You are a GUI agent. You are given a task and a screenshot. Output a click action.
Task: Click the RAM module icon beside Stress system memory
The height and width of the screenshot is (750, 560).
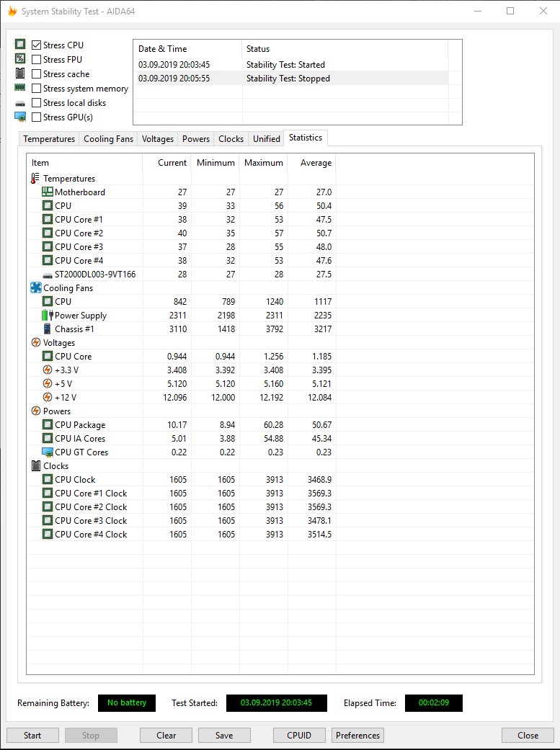20,87
